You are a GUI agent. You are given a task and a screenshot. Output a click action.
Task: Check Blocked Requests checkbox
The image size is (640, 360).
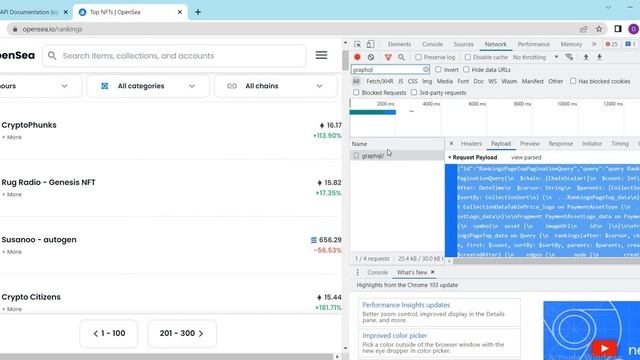[x=356, y=93]
